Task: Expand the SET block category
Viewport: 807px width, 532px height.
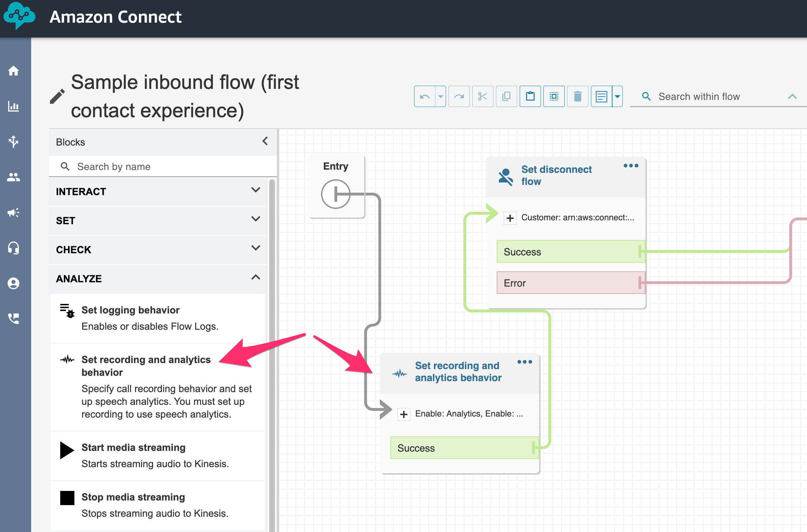Action: point(158,221)
